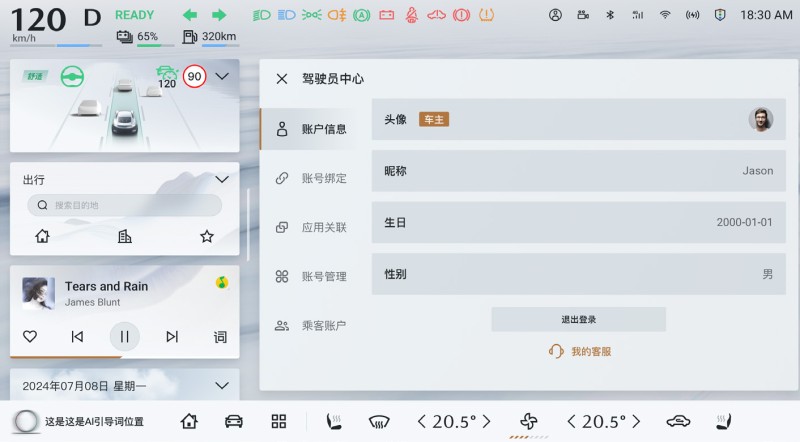Open the 乘客账户 tab

click(312, 325)
